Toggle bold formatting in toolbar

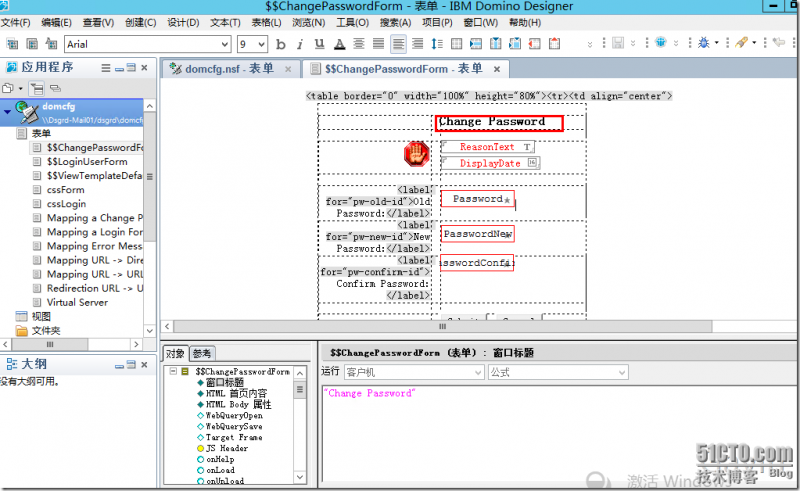[x=281, y=44]
